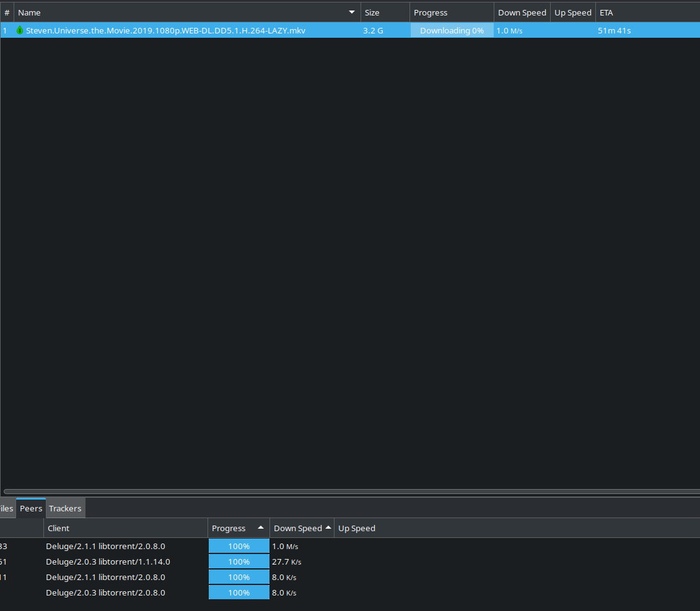Click the sort arrow in the Name column header
700x611 pixels.
coord(352,12)
